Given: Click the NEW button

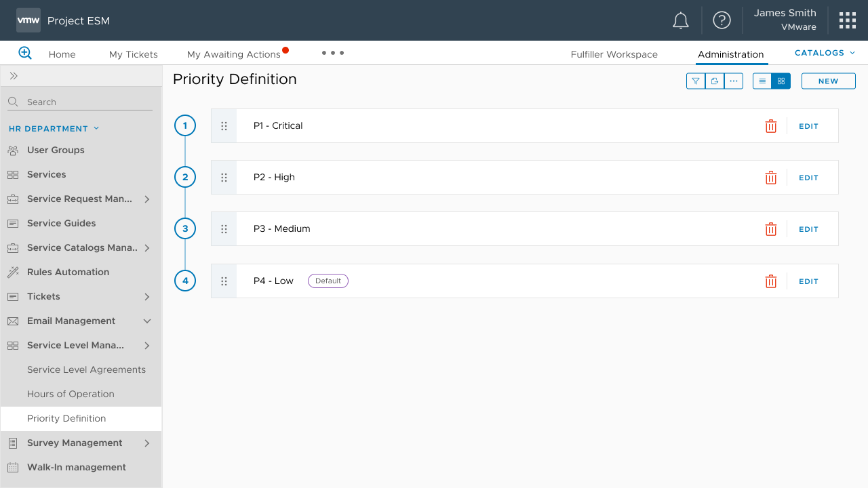Looking at the screenshot, I should 828,81.
